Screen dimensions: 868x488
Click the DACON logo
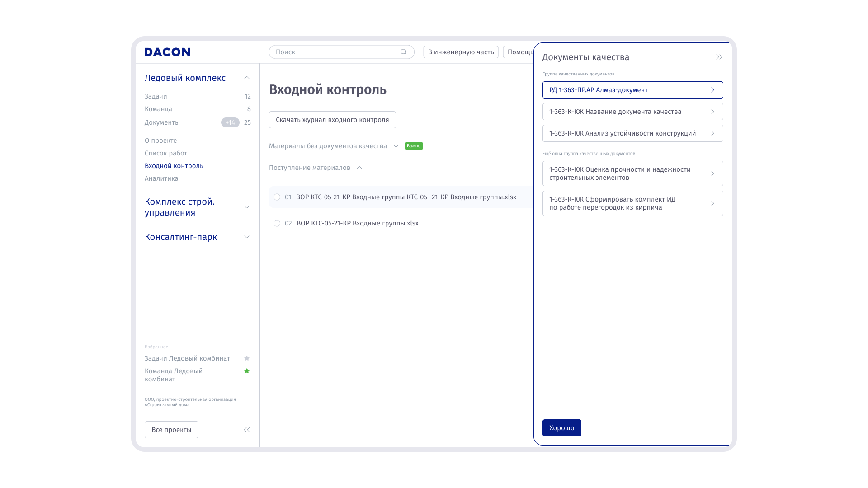(167, 52)
